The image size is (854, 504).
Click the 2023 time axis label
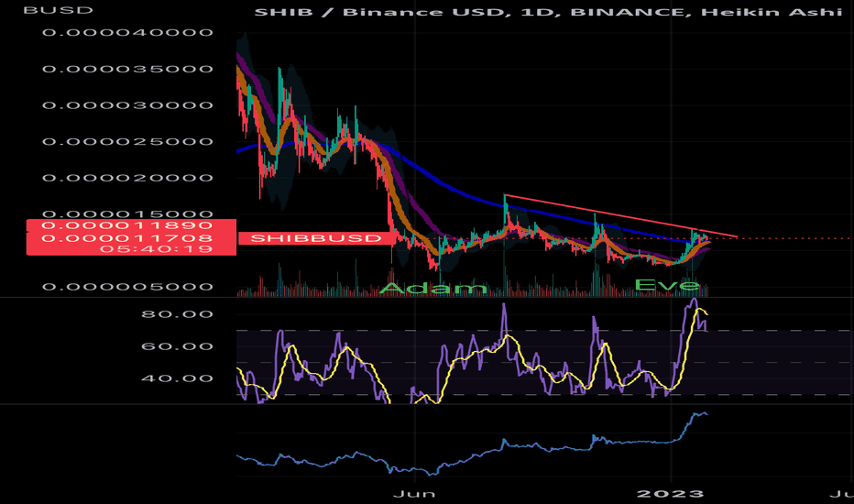click(671, 494)
